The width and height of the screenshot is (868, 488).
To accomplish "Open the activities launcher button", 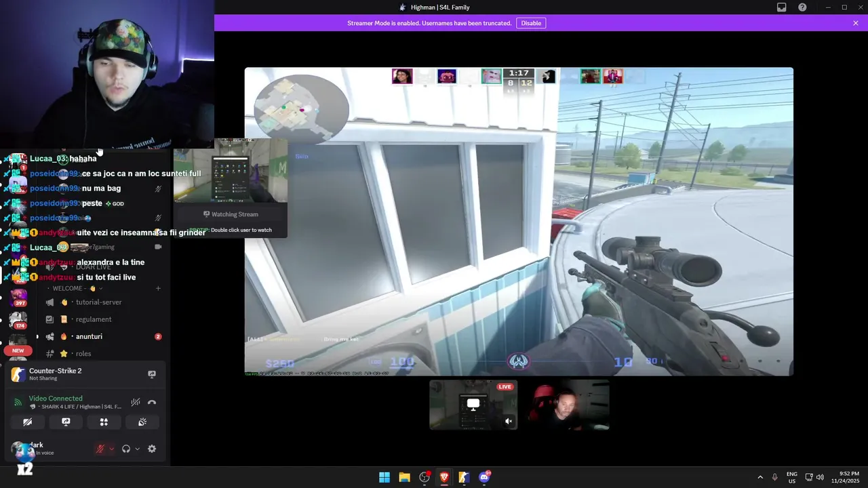I will (x=104, y=422).
